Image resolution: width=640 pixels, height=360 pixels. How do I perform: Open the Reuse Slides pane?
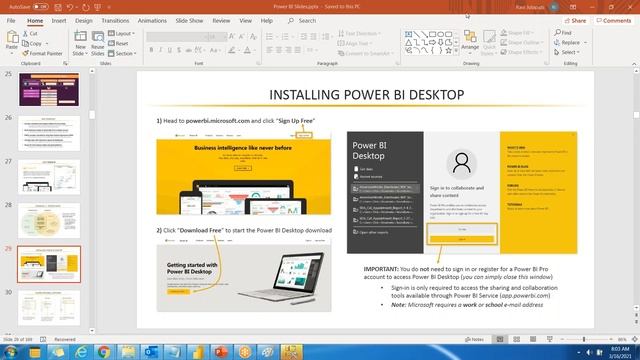(x=98, y=42)
